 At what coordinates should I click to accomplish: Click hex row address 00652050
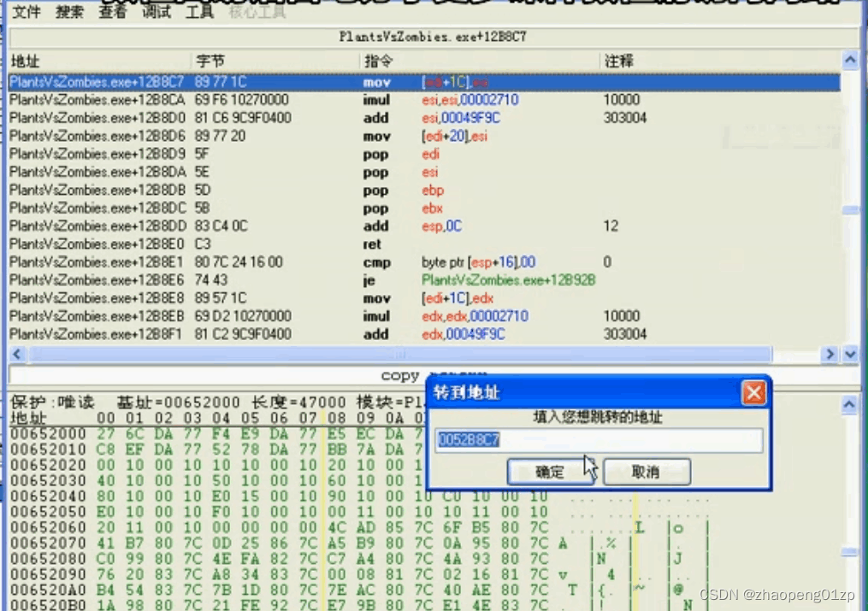tap(48, 512)
